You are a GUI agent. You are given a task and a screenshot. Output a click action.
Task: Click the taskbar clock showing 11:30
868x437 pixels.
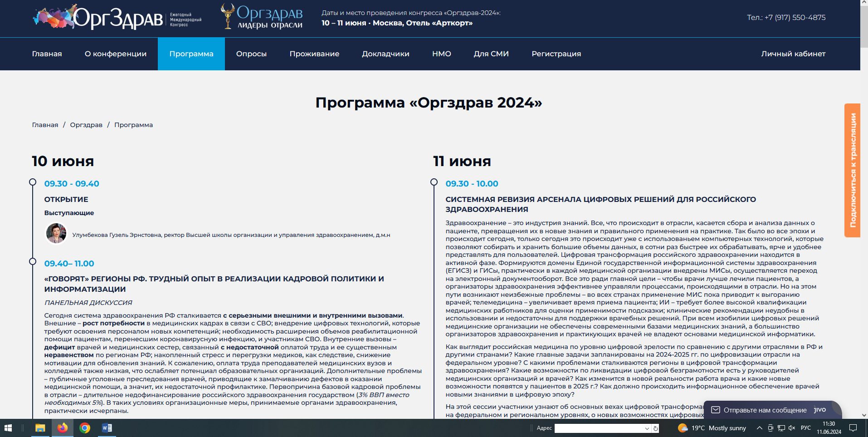[x=829, y=428]
